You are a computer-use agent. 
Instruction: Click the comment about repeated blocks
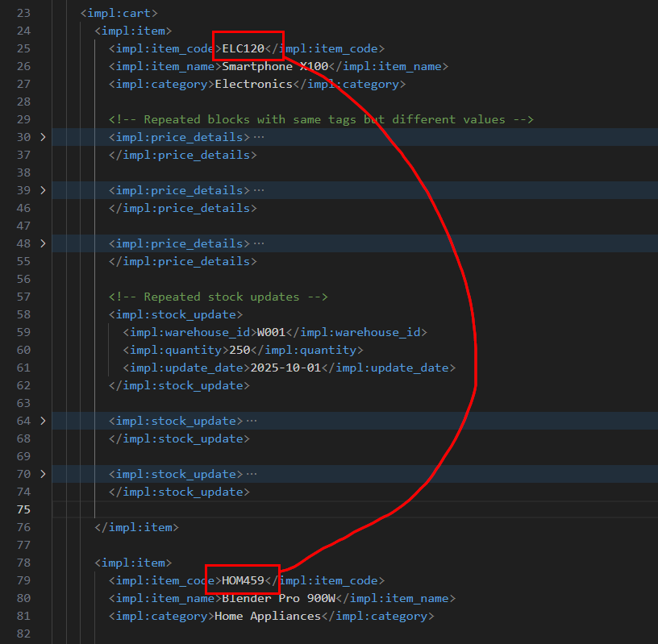pyautogui.click(x=321, y=119)
